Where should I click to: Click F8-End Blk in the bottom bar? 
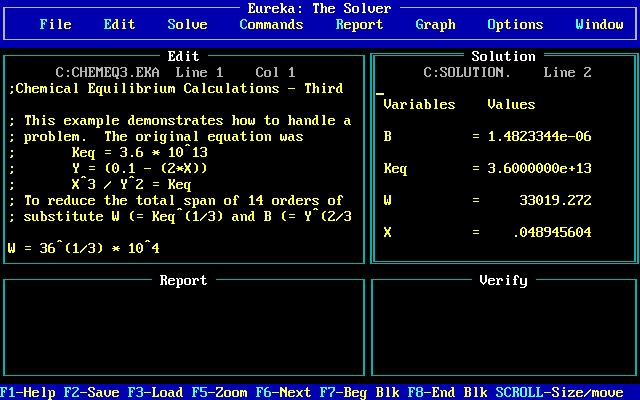(448, 392)
